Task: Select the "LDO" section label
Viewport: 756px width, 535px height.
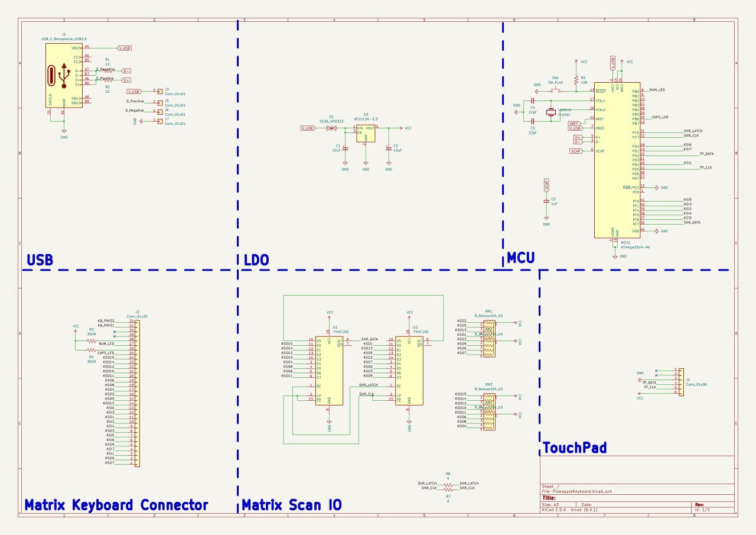Action: (256, 260)
